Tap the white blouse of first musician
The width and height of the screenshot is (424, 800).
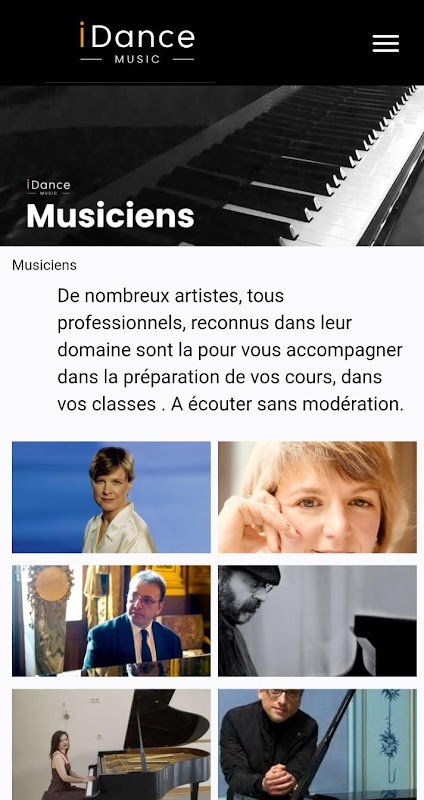click(x=118, y=529)
